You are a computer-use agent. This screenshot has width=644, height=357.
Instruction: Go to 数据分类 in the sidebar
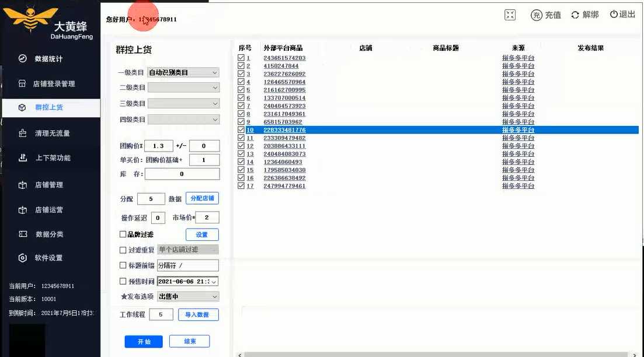click(x=49, y=235)
